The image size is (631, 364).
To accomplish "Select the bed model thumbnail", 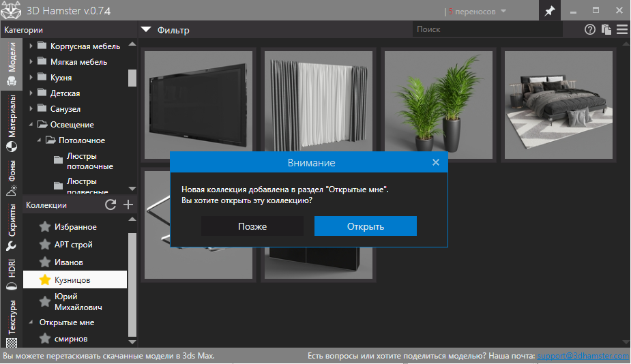I will click(x=559, y=104).
